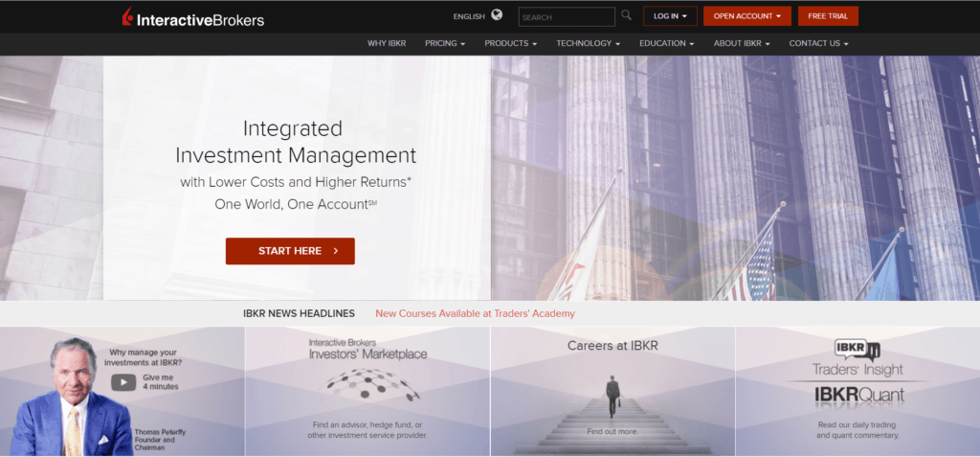Click the FREE TRIAL button

[828, 16]
